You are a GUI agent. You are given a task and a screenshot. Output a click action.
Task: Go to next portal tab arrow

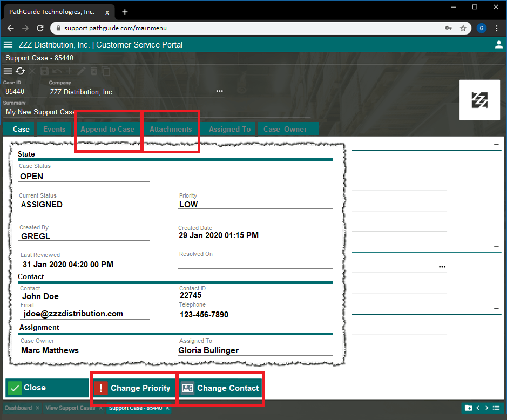coord(486,408)
